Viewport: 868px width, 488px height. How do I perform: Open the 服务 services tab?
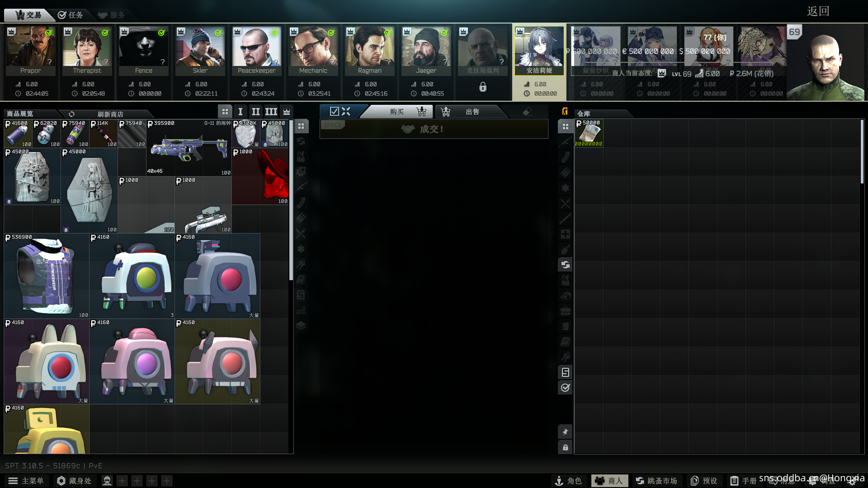coord(111,15)
